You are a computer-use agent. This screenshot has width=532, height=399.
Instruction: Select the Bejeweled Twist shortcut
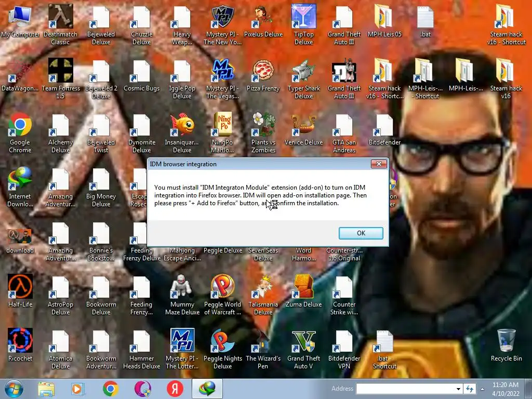click(x=101, y=132)
